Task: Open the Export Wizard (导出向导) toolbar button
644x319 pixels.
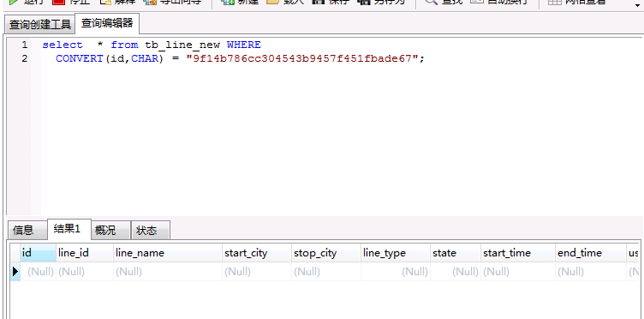Action: point(172,2)
